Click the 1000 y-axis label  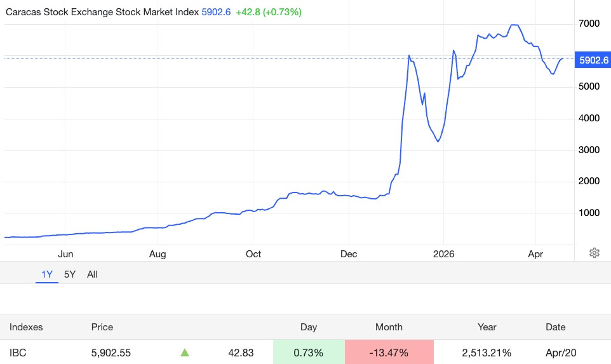(589, 212)
